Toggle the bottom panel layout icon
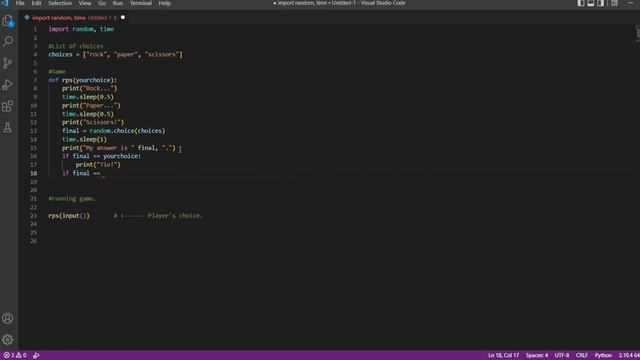 click(x=591, y=3)
